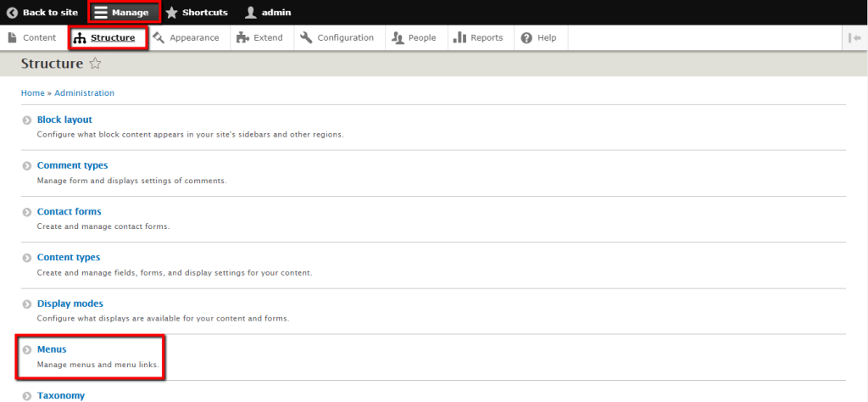Click arrow bullet beside Comment types
The width and height of the screenshot is (868, 402).
[x=26, y=166]
